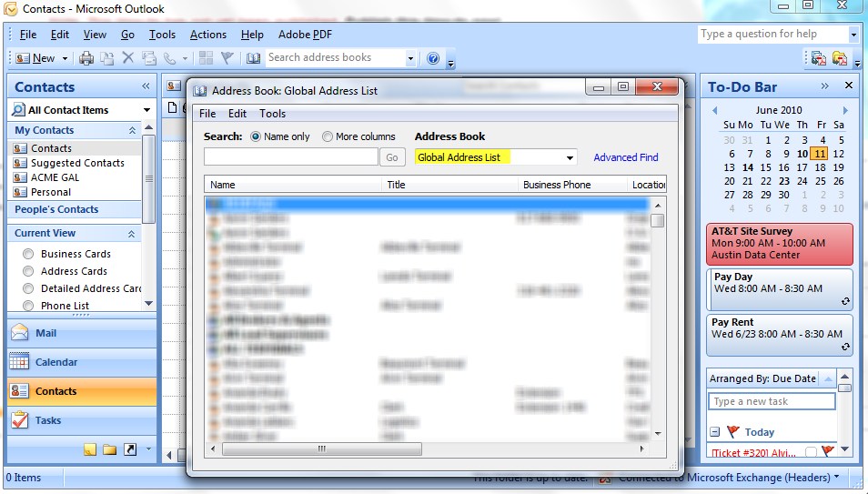Select the Name only search radio button
868x494 pixels.
[256, 136]
